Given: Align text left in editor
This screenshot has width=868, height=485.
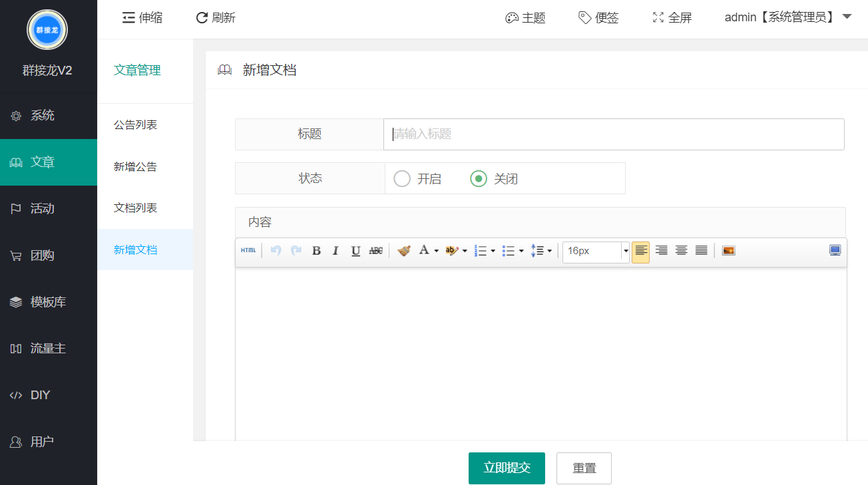Looking at the screenshot, I should click(x=640, y=251).
